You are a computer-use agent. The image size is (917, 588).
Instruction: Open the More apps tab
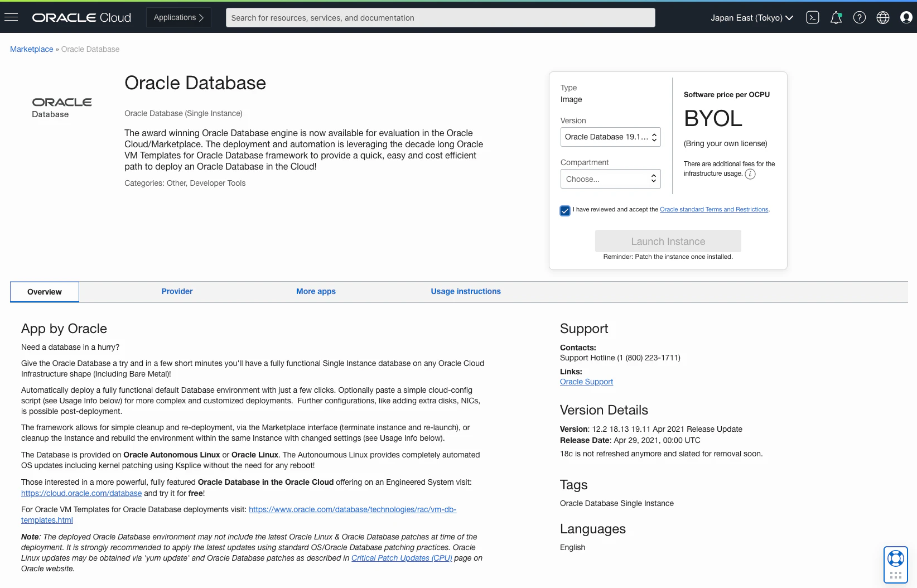pyautogui.click(x=316, y=291)
